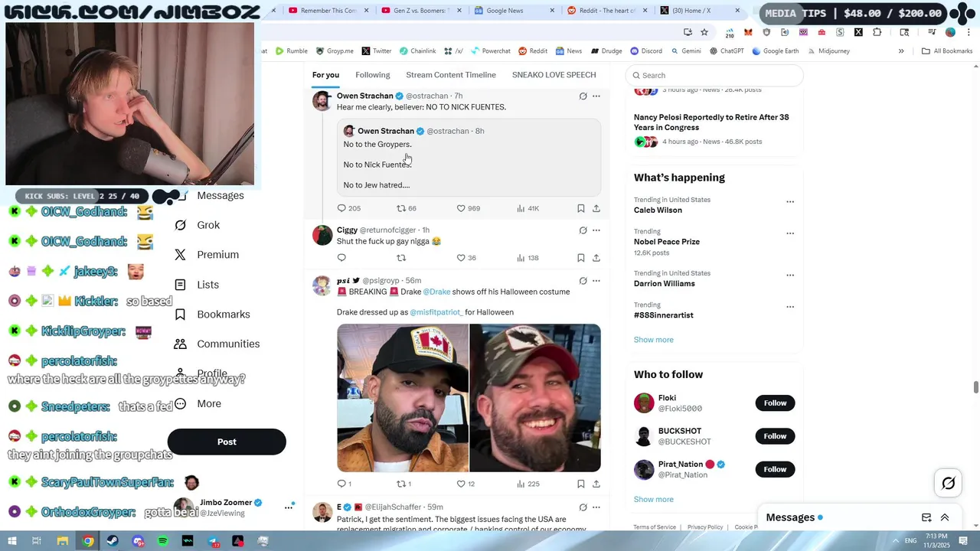
Task: Open the Drake Halloween photo on the left
Action: (403, 398)
